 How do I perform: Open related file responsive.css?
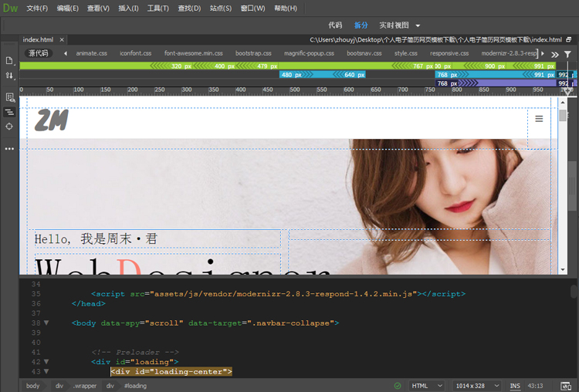pyautogui.click(x=449, y=53)
